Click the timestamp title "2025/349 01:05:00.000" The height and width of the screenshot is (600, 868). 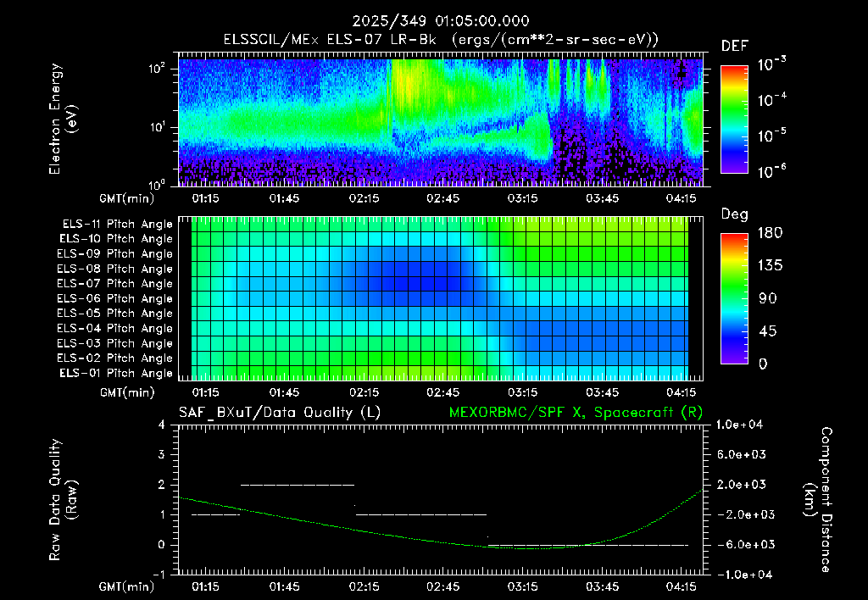441,21
